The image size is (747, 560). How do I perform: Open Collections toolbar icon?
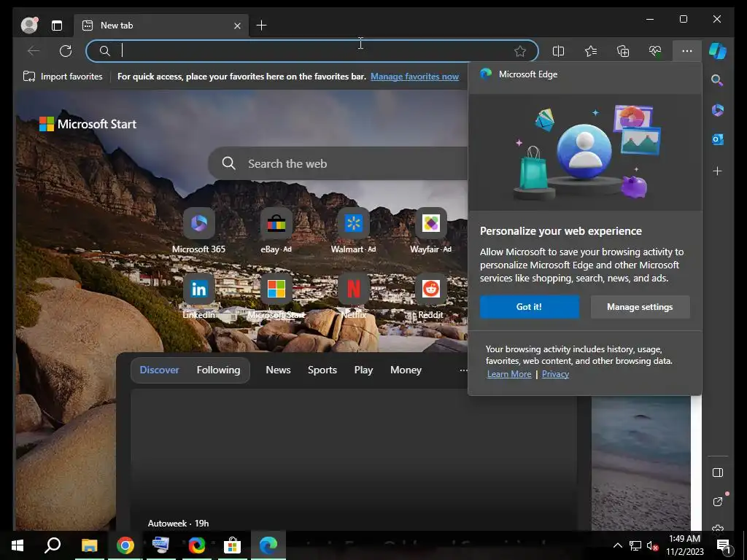click(x=623, y=51)
